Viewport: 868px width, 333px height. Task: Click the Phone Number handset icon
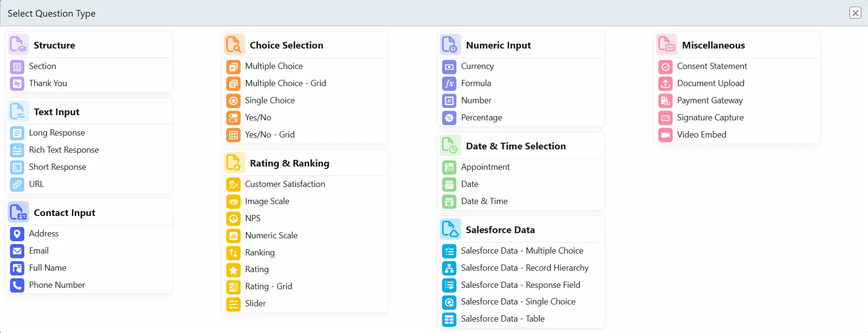click(x=17, y=285)
